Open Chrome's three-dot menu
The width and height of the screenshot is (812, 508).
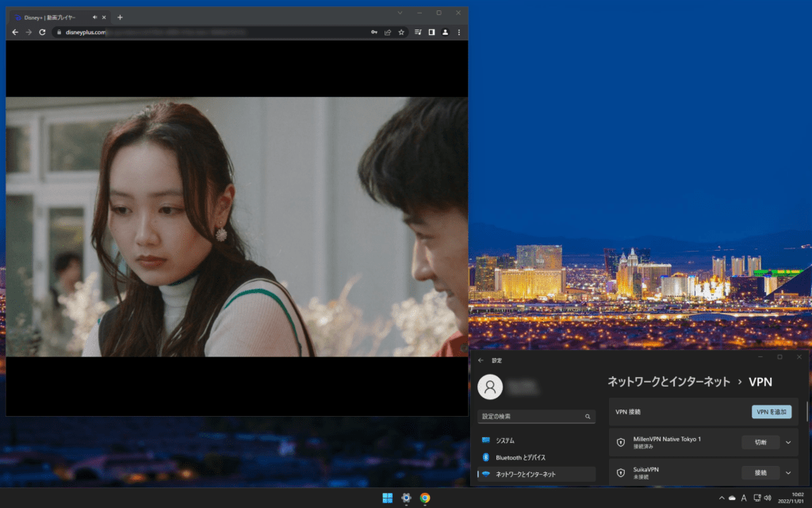tap(459, 32)
